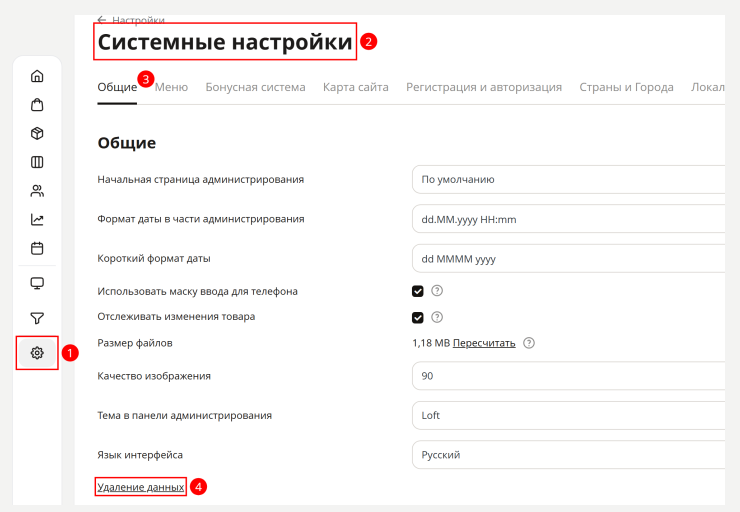The height and width of the screenshot is (512, 740).
Task: Show help for track product changes option
Action: pyautogui.click(x=437, y=317)
